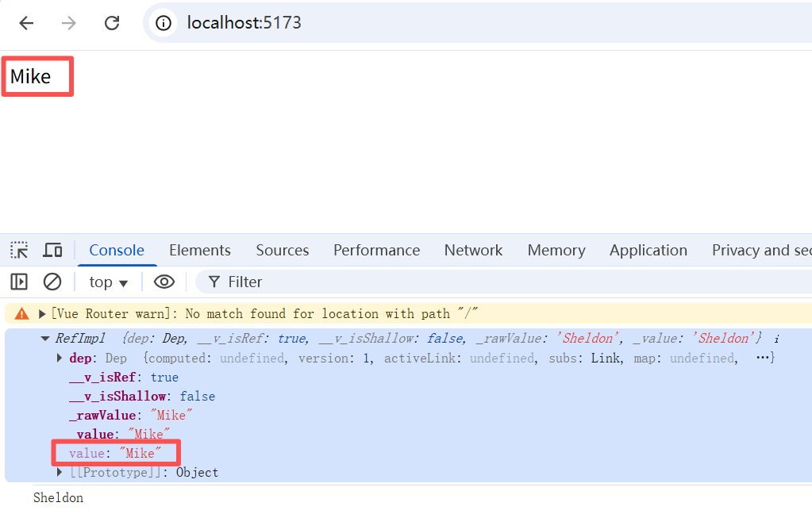Select the _value: "Mike" row
This screenshot has width=812, height=514.
pyautogui.click(x=120, y=435)
